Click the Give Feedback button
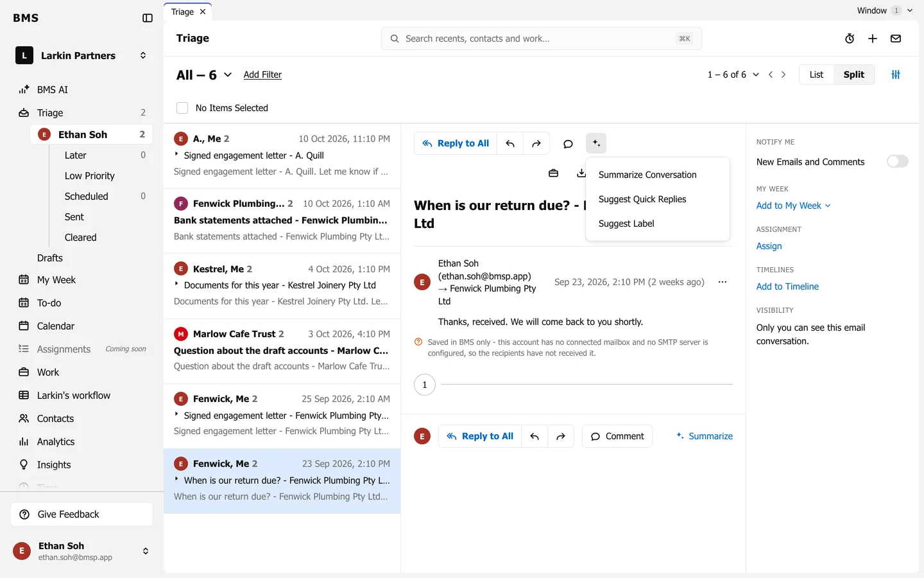Screen dimensions: 924x578 click(x=81, y=514)
